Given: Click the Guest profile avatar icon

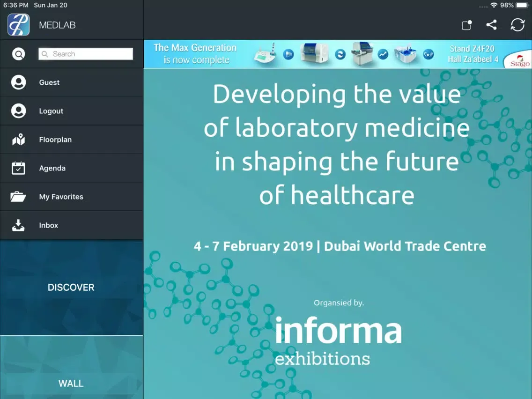Looking at the screenshot, I should 19,82.
